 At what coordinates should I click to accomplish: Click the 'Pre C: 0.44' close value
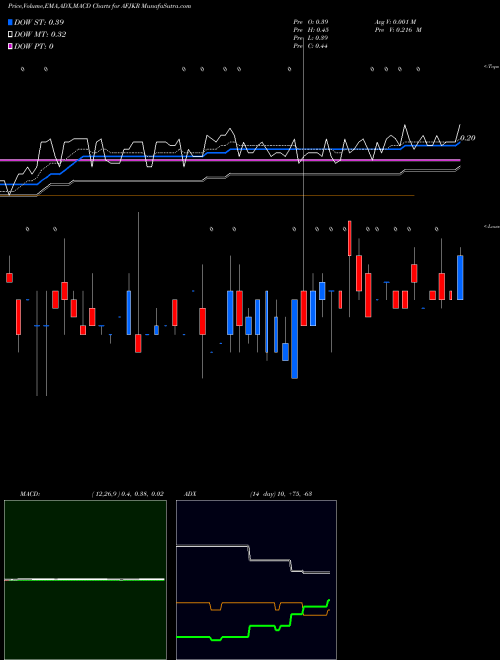311,46
